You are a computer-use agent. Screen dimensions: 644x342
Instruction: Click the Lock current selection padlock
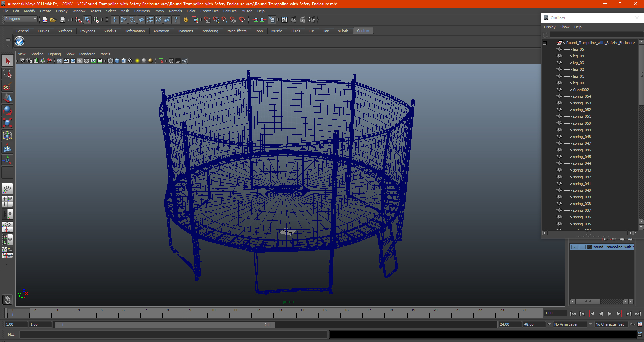[x=185, y=20]
